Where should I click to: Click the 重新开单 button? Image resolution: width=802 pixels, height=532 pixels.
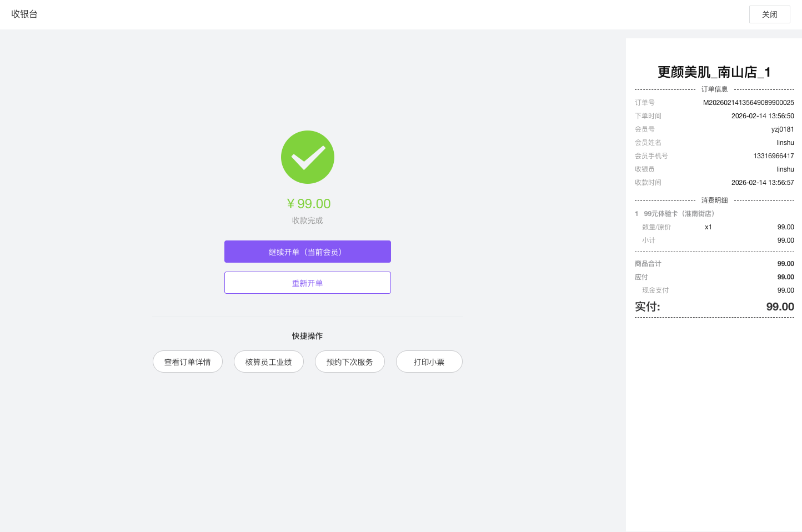[x=307, y=283]
